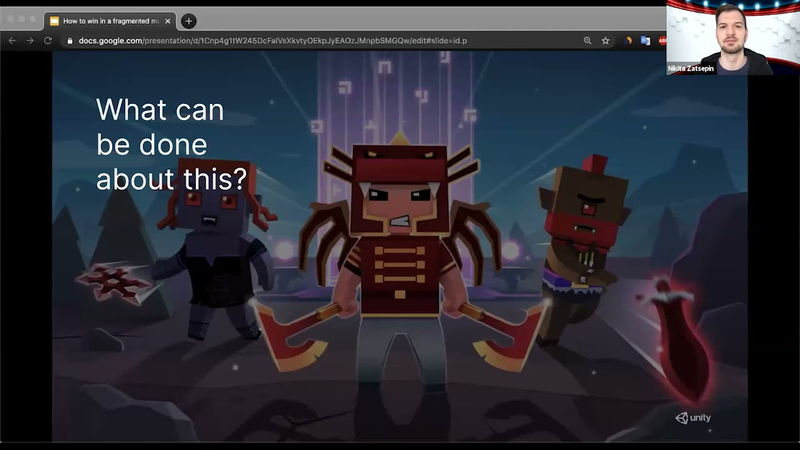Open a new browser tab
800x450 pixels.
pyautogui.click(x=189, y=21)
